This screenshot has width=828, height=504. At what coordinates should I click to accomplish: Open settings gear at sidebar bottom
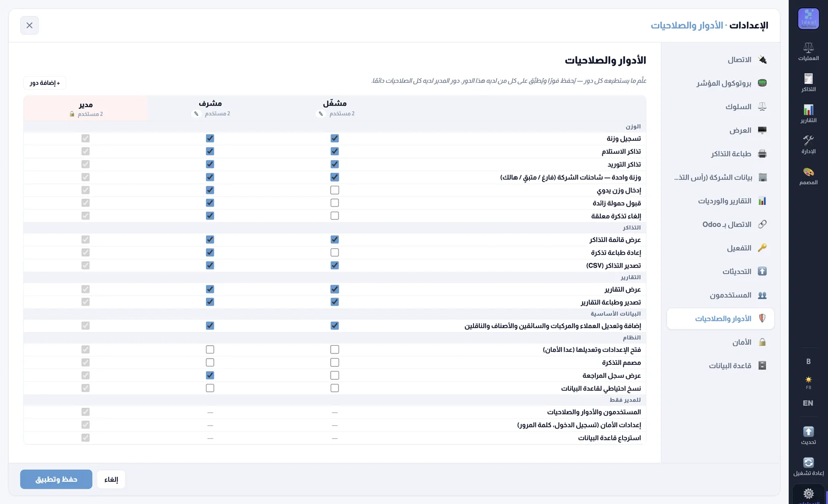coord(808,494)
